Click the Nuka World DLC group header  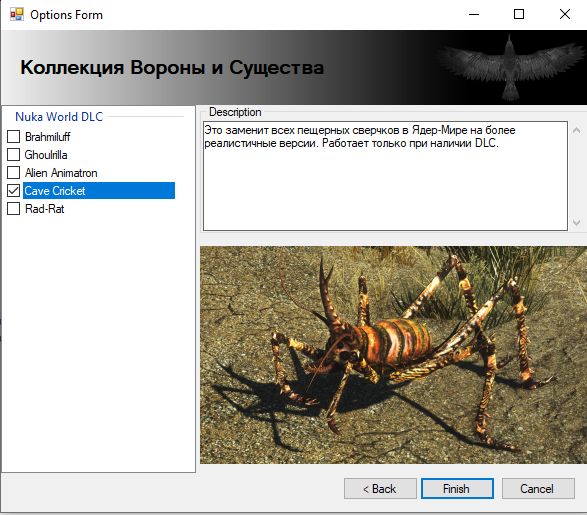(x=59, y=117)
